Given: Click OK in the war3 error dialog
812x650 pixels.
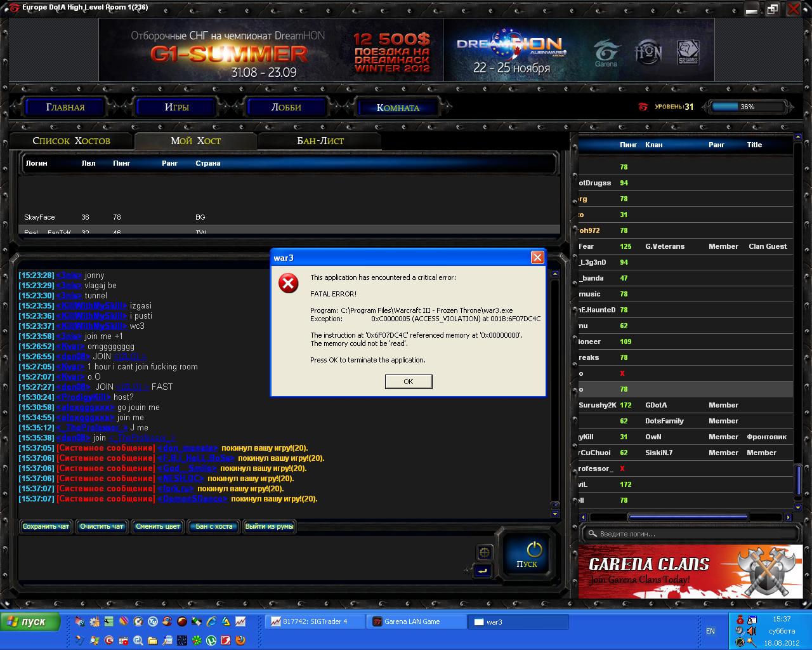Looking at the screenshot, I should pos(409,381).
